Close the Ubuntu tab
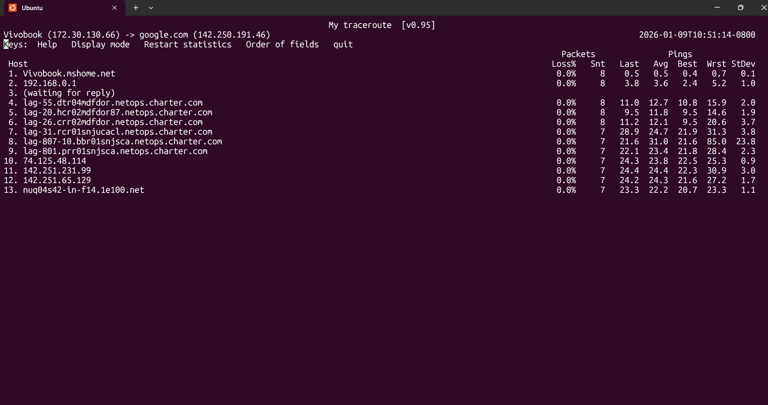The image size is (768, 405). click(x=115, y=8)
